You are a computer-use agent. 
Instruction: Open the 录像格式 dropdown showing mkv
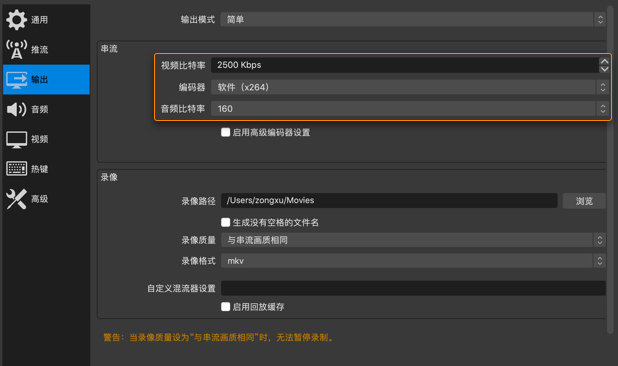[x=413, y=261]
